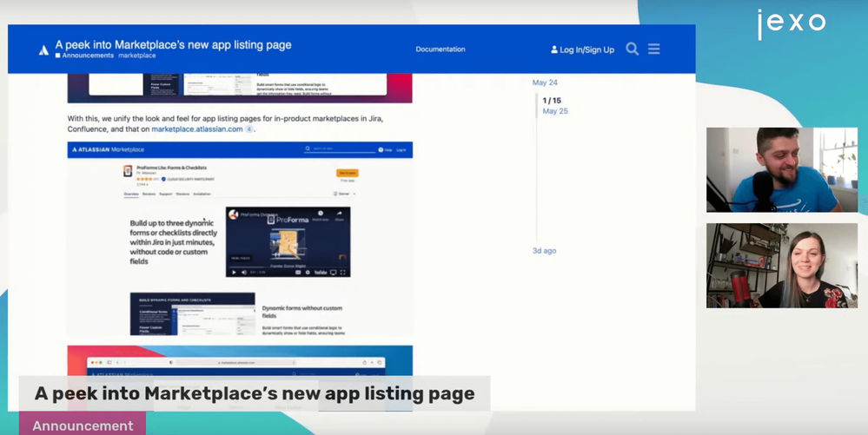Open the ProForma listing screenshot image
Image resolution: width=868 pixels, height=435 pixels.
[x=240, y=239]
